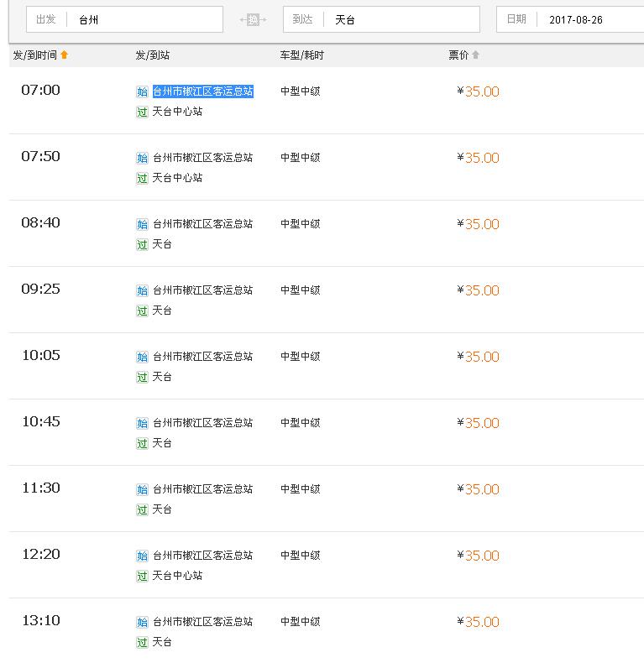Image resolution: width=644 pixels, height=663 pixels.
Task: Click 始 icon of the 11:30 bus
Action: pyautogui.click(x=142, y=489)
